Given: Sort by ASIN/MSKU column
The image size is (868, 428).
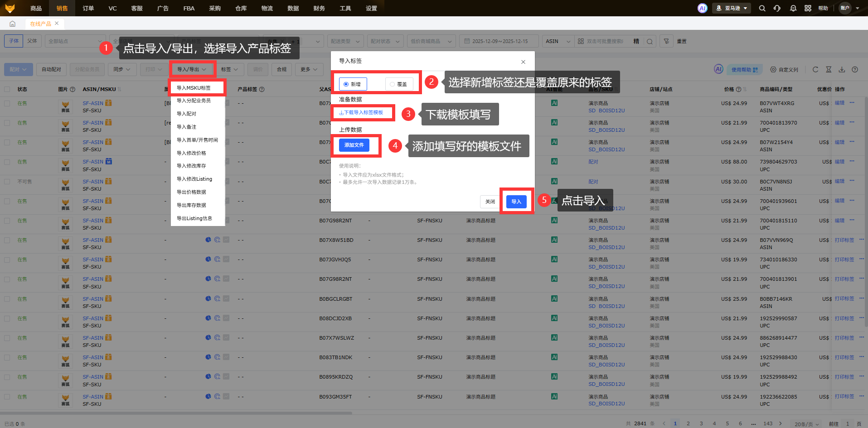Looking at the screenshot, I should (x=120, y=89).
